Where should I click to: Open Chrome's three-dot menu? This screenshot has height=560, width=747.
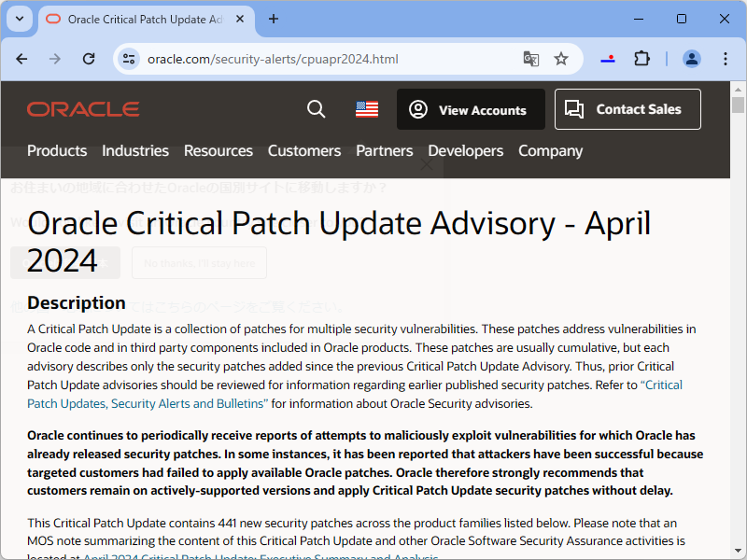726,58
